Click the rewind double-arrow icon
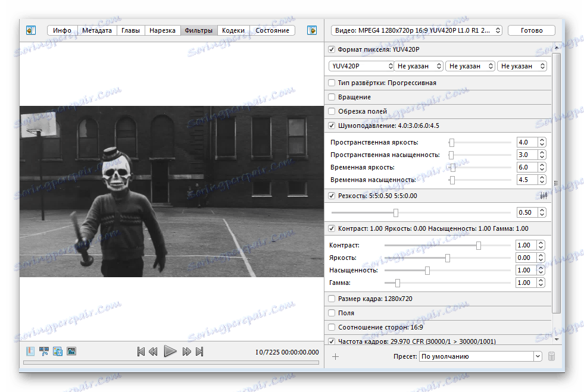Viewport: 584px width, 392px height. click(154, 352)
